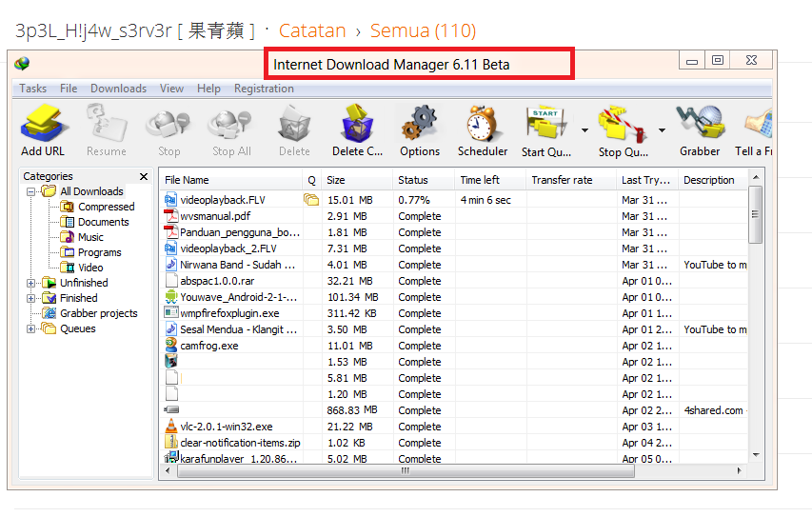Screen dimensions: 812x517
Task: Click the Stop toolbar icon
Action: point(168,126)
